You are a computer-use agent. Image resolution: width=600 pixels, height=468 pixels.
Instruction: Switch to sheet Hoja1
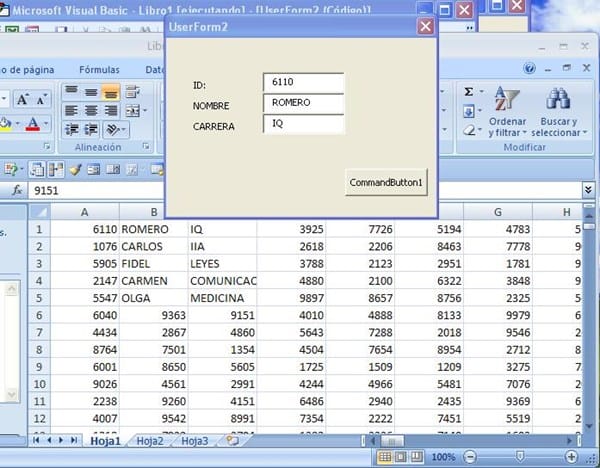coord(105,441)
